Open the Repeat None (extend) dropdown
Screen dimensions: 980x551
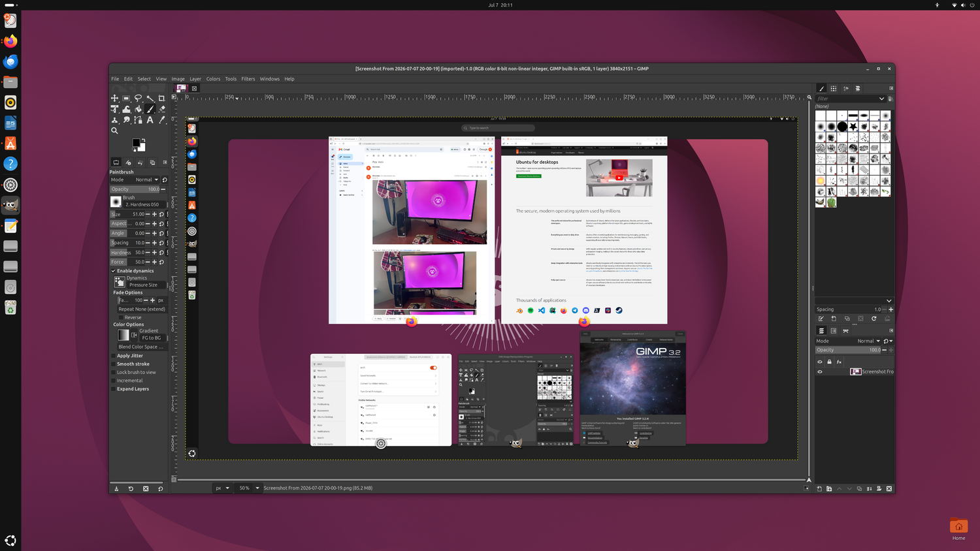142,309
